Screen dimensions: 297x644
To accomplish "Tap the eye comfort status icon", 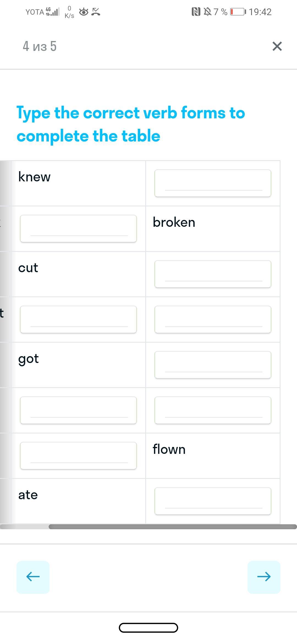I will (84, 12).
